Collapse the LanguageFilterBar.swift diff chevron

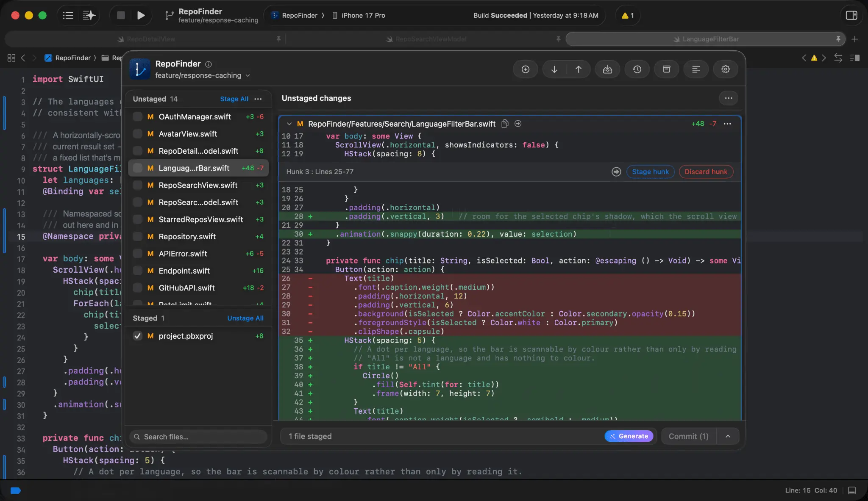coord(289,124)
